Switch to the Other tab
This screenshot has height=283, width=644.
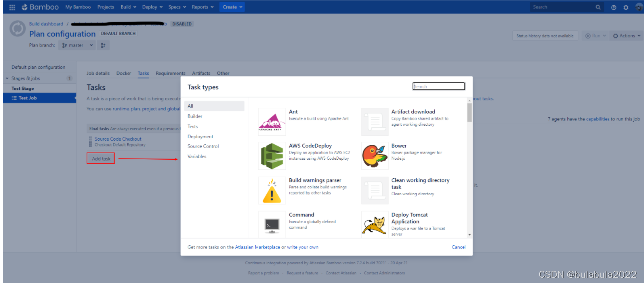(223, 73)
